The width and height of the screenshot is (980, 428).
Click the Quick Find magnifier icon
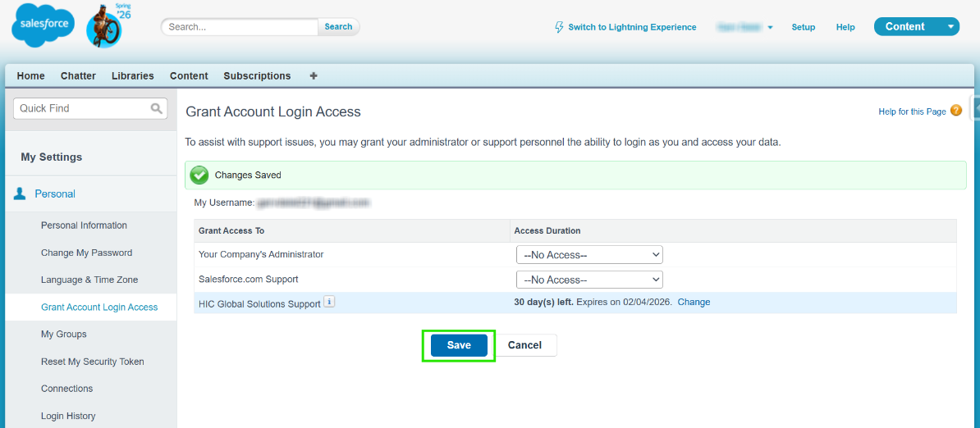pyautogui.click(x=157, y=108)
